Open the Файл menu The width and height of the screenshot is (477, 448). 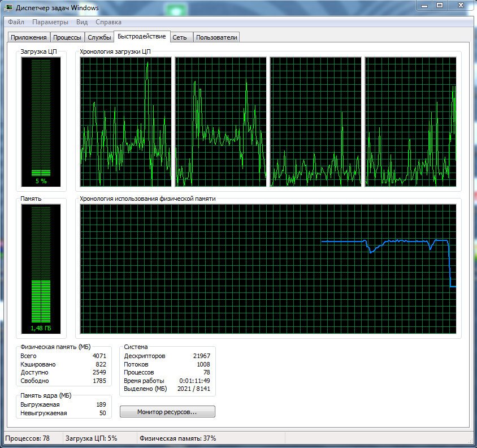tap(16, 22)
